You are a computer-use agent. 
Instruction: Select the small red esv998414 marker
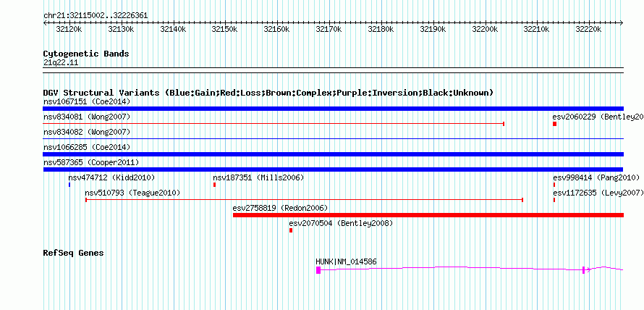[x=554, y=185]
